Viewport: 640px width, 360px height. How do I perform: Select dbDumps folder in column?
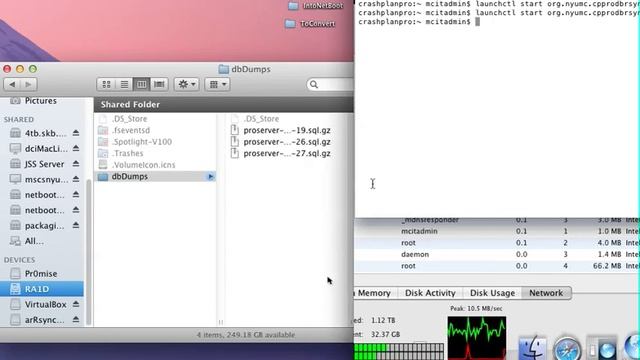pyautogui.click(x=155, y=176)
